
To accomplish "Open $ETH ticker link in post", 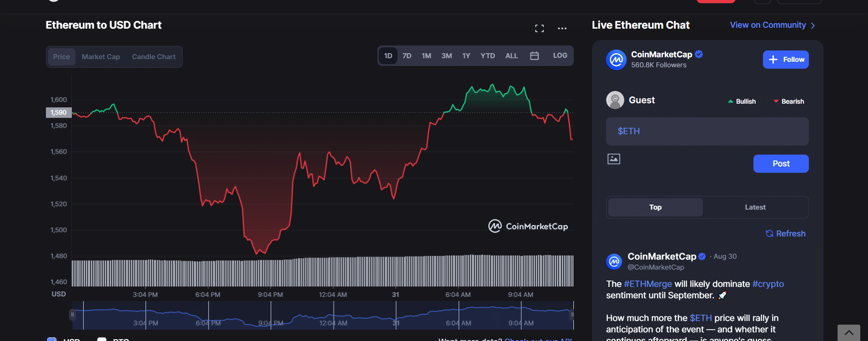I will tap(701, 318).
